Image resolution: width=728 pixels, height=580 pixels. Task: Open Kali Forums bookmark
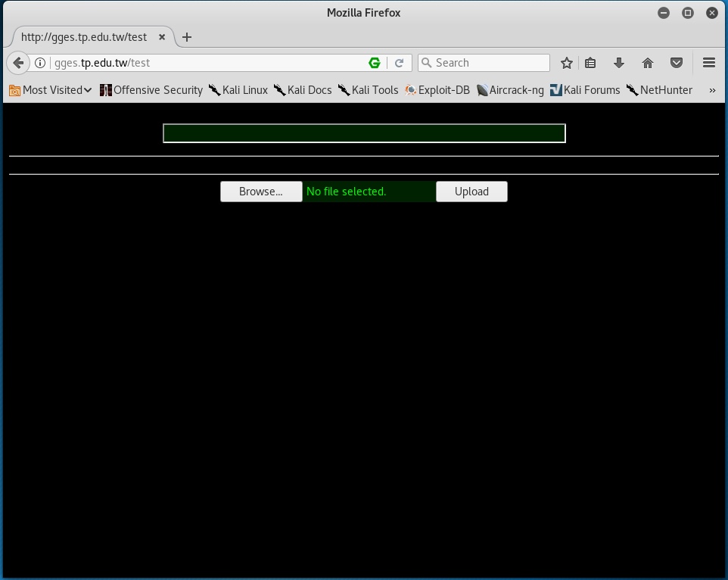click(585, 90)
